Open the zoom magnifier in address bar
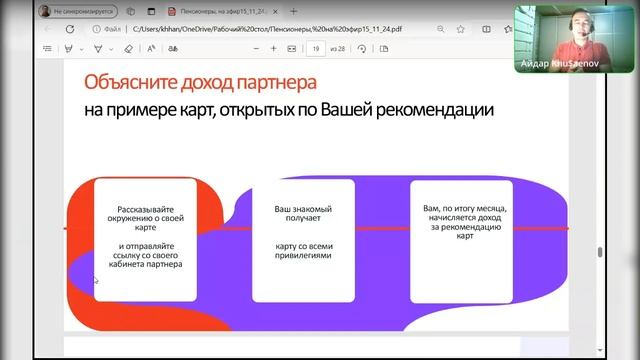640x360 pixels. pos(440,29)
